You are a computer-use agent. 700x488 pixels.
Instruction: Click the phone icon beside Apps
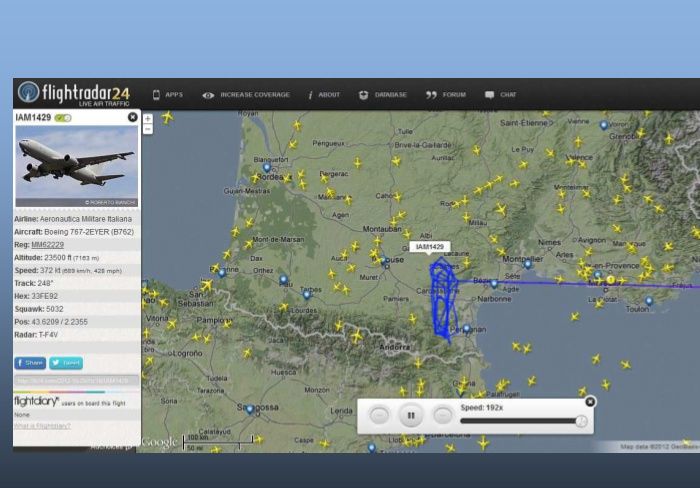(156, 95)
